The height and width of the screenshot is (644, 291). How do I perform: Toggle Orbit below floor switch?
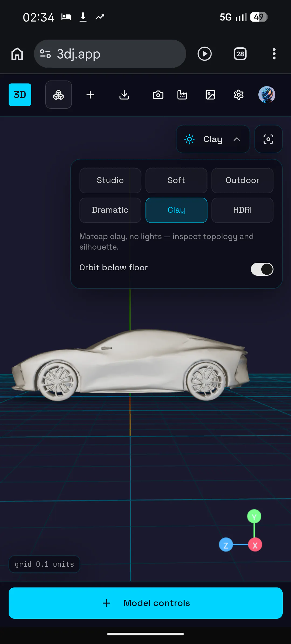point(262,269)
